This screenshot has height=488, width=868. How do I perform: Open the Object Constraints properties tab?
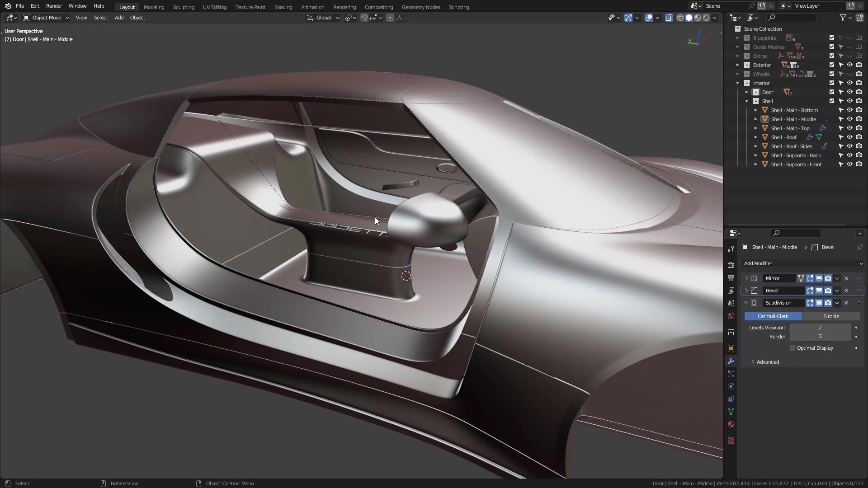coord(731,399)
